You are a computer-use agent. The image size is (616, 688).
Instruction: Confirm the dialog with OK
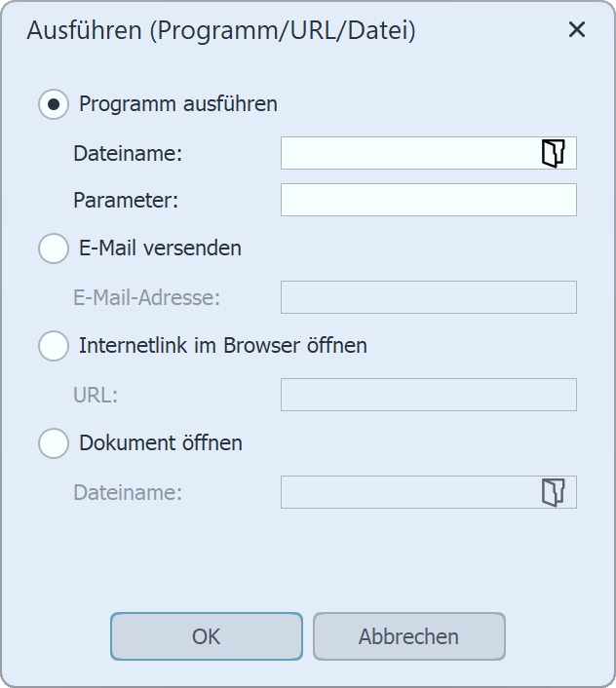click(x=207, y=636)
